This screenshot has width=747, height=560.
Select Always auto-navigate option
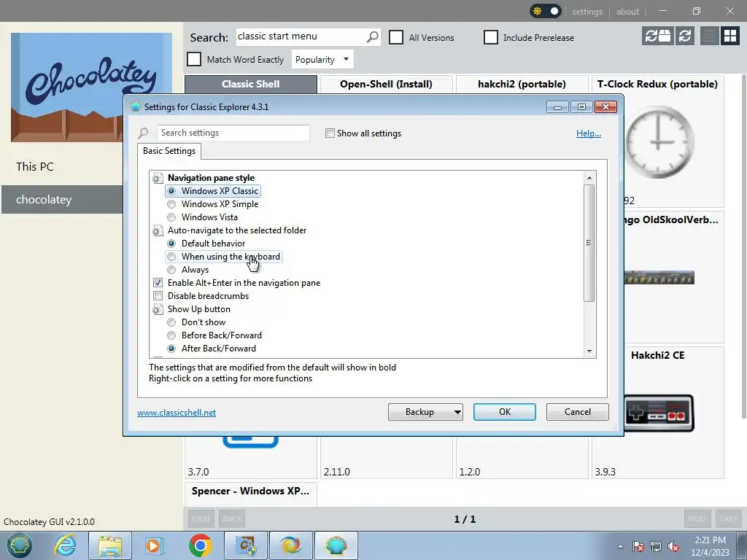[x=171, y=270]
